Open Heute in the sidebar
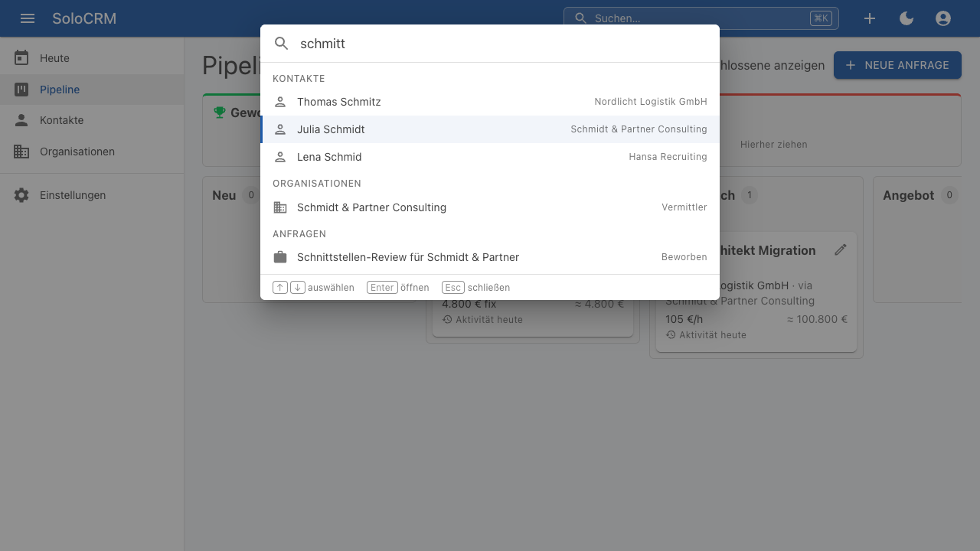This screenshot has height=551, width=980. pyautogui.click(x=92, y=58)
